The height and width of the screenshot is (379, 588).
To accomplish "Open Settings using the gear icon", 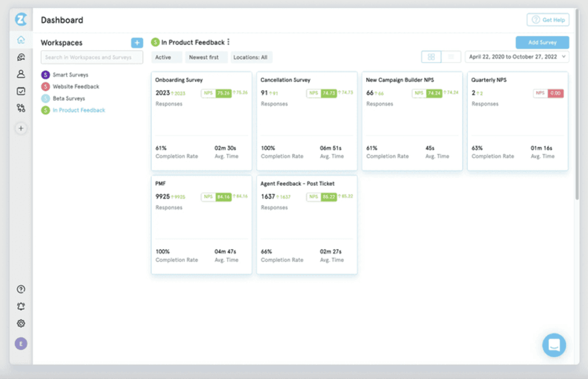I will [21, 324].
